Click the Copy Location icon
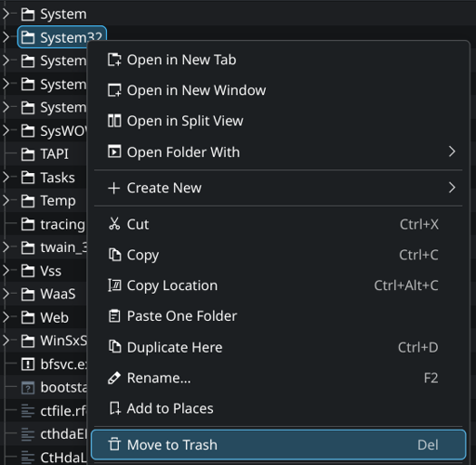 (114, 286)
